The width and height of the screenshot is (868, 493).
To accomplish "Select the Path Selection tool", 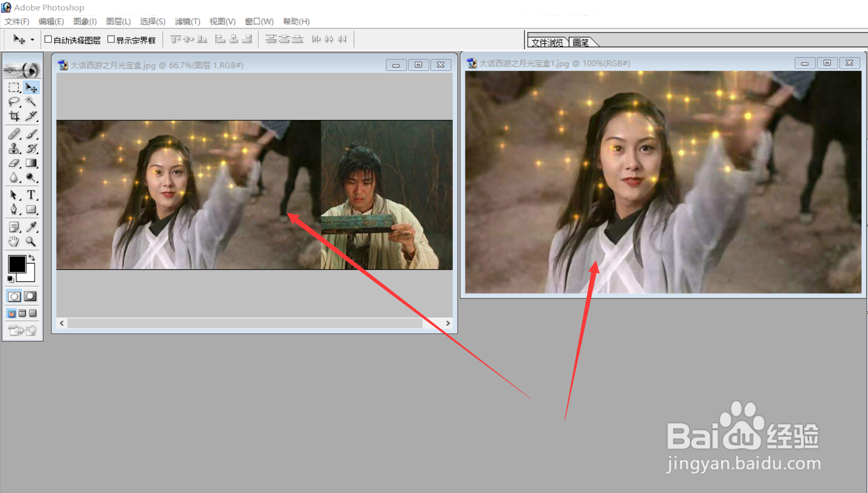I will pos(14,195).
